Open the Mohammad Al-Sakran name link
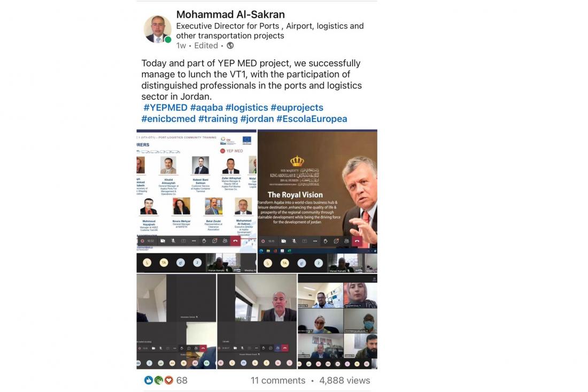 [230, 14]
